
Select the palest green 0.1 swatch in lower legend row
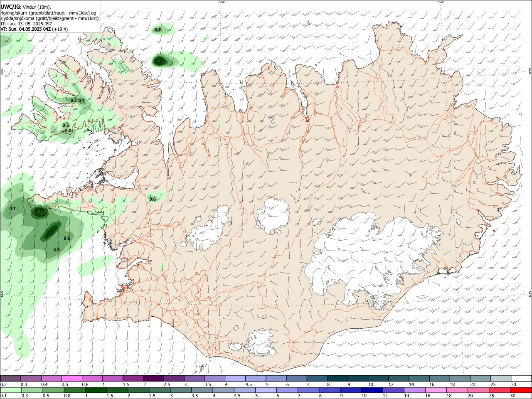[x=11, y=390]
